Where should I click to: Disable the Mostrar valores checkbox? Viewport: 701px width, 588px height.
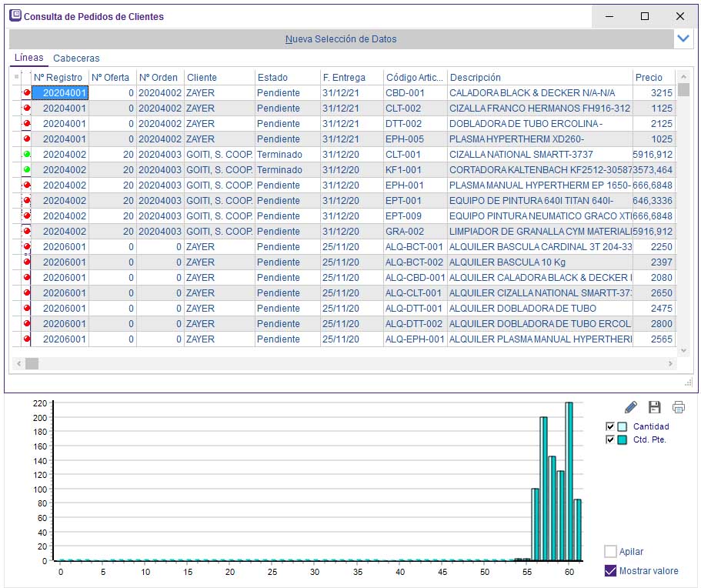[x=611, y=570]
